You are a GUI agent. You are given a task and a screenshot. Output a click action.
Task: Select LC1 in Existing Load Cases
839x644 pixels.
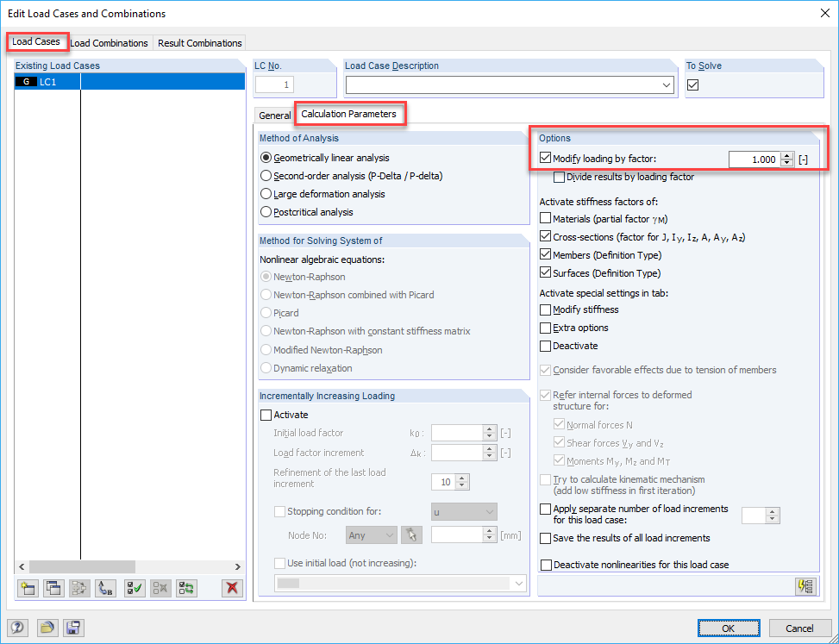click(x=129, y=82)
